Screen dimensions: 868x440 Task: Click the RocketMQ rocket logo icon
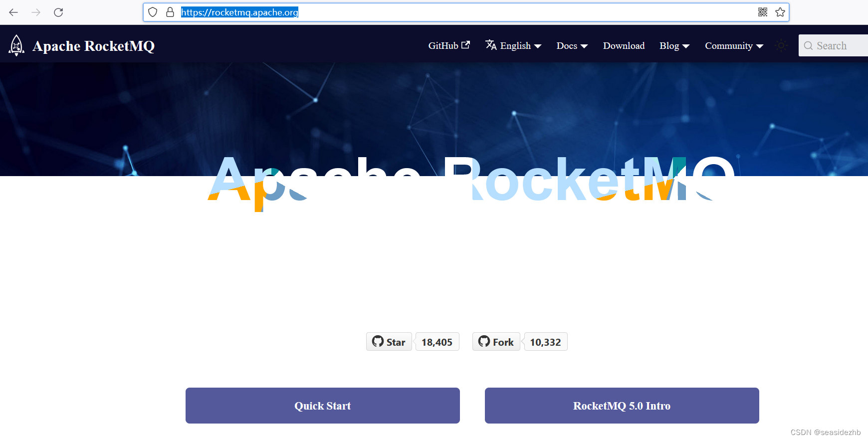16,45
